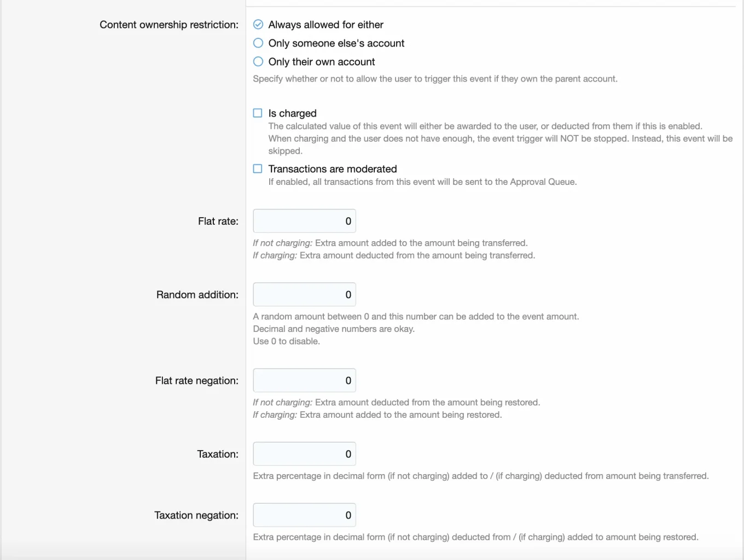744x560 pixels.
Task: Click the 'Flat rate negation:' field label
Action: (197, 381)
